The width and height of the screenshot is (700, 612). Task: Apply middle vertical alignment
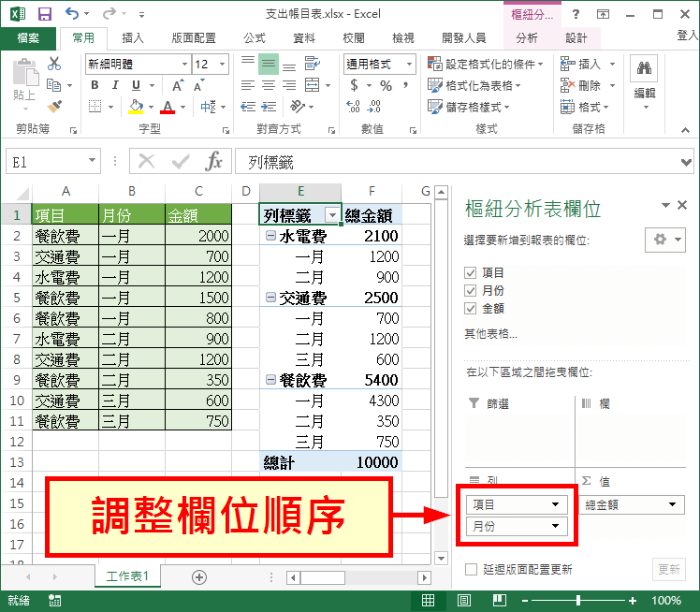point(269,64)
